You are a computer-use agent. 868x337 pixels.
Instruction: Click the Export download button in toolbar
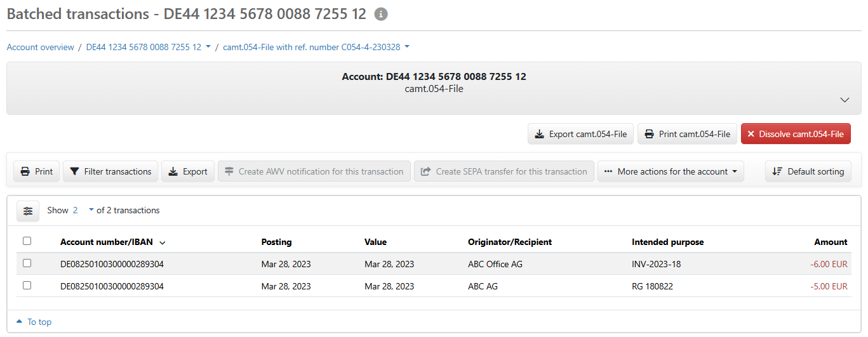188,171
